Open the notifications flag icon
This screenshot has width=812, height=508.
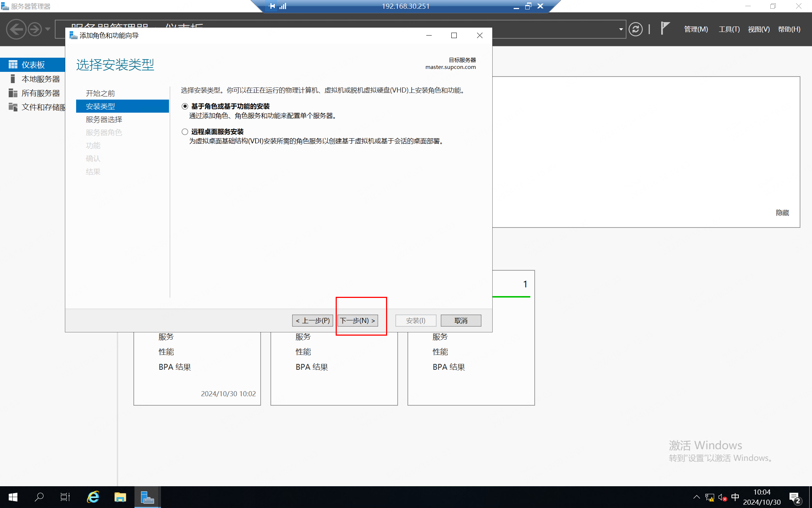664,28
